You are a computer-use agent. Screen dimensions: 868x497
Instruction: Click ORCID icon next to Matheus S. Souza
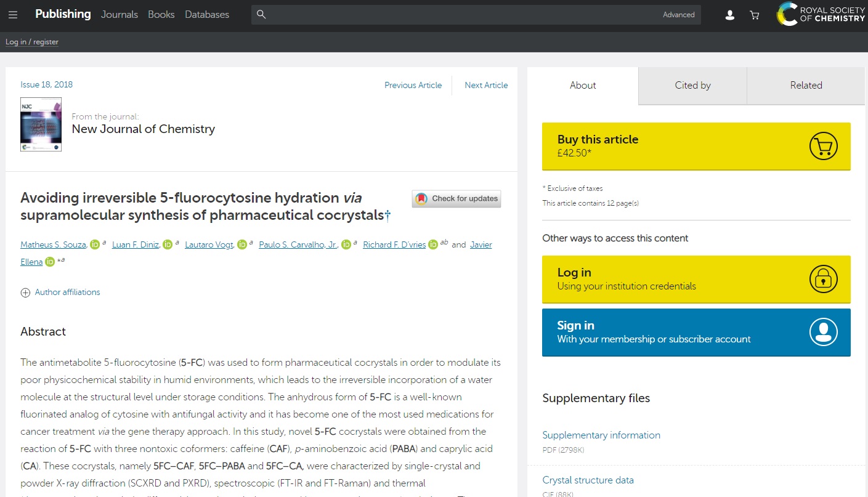click(95, 244)
